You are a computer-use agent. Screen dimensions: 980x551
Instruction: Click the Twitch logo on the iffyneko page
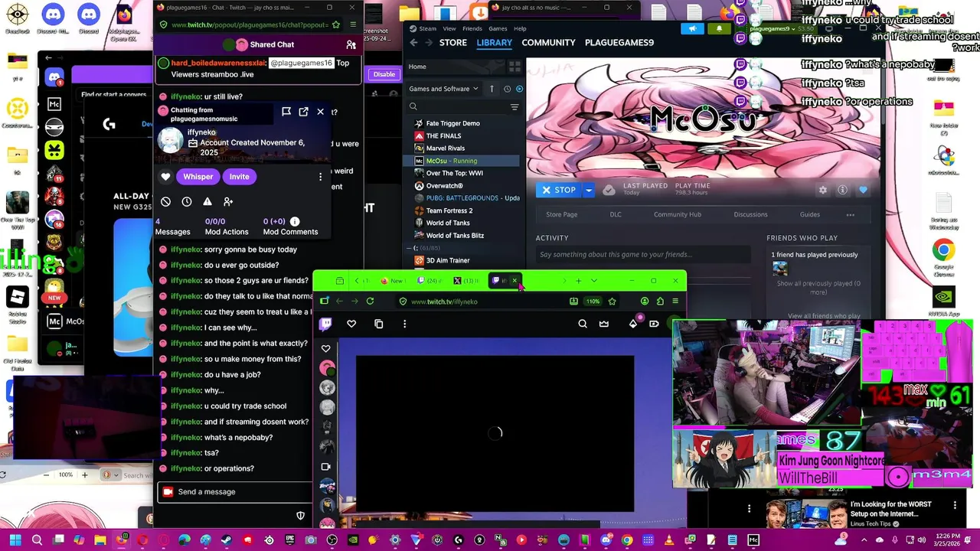[325, 324]
